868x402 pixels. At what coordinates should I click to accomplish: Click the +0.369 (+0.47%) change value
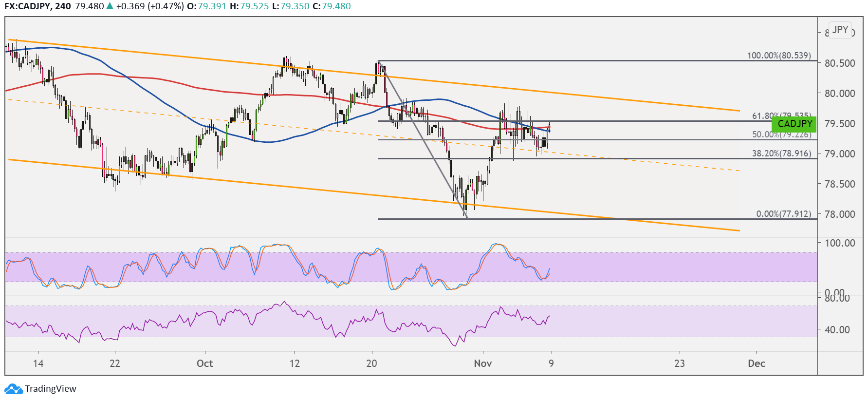click(150, 6)
